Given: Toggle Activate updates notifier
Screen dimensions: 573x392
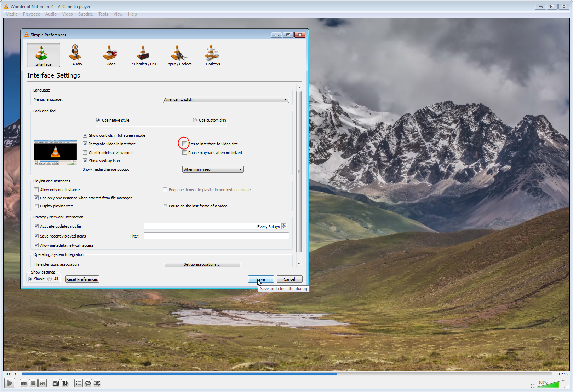Looking at the screenshot, I should [x=36, y=226].
